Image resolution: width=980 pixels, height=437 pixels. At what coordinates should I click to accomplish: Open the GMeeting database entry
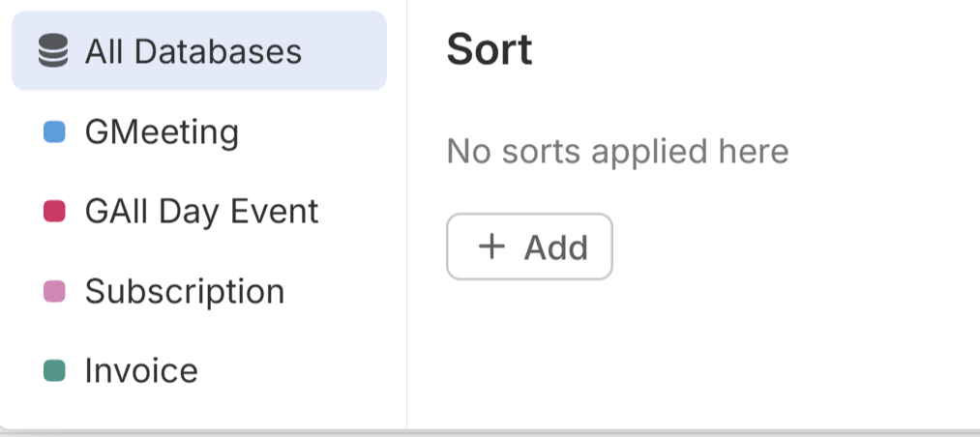(x=162, y=131)
